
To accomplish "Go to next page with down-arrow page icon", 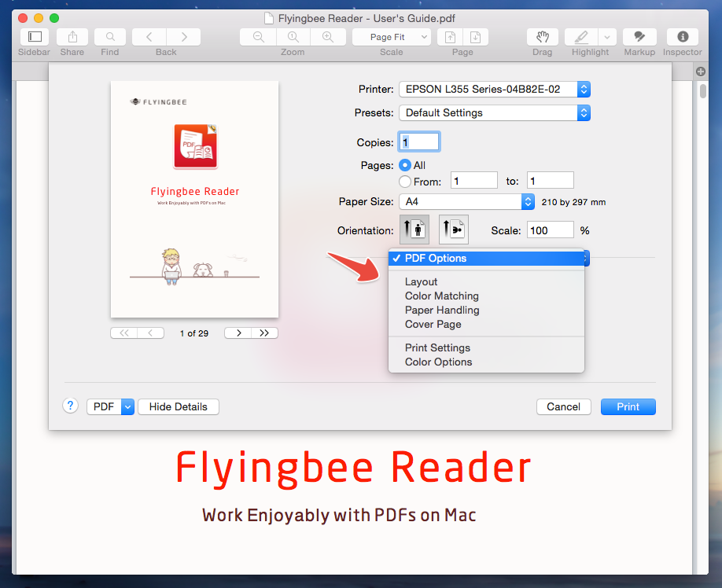I will coord(475,37).
